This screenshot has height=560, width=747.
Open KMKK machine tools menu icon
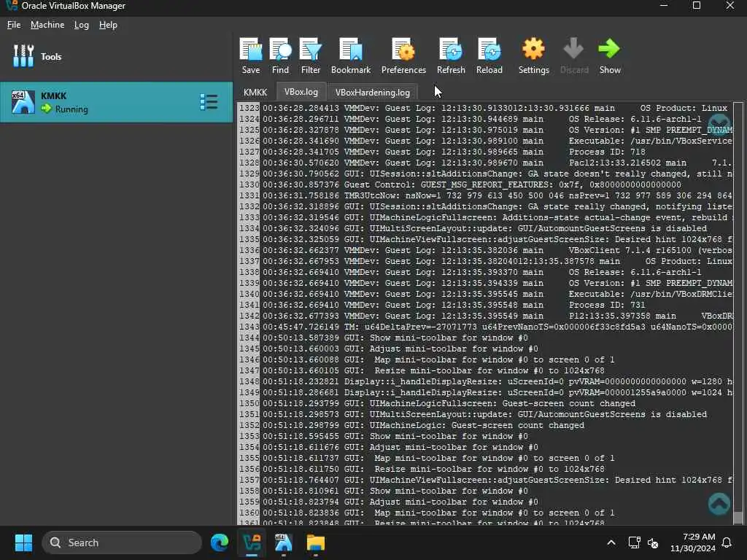pos(209,102)
